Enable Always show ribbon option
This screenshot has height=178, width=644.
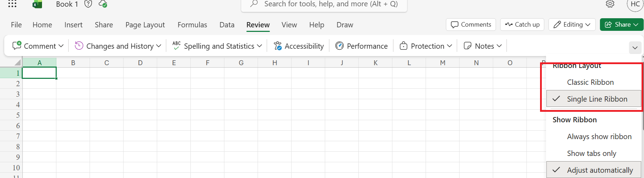[x=599, y=137]
